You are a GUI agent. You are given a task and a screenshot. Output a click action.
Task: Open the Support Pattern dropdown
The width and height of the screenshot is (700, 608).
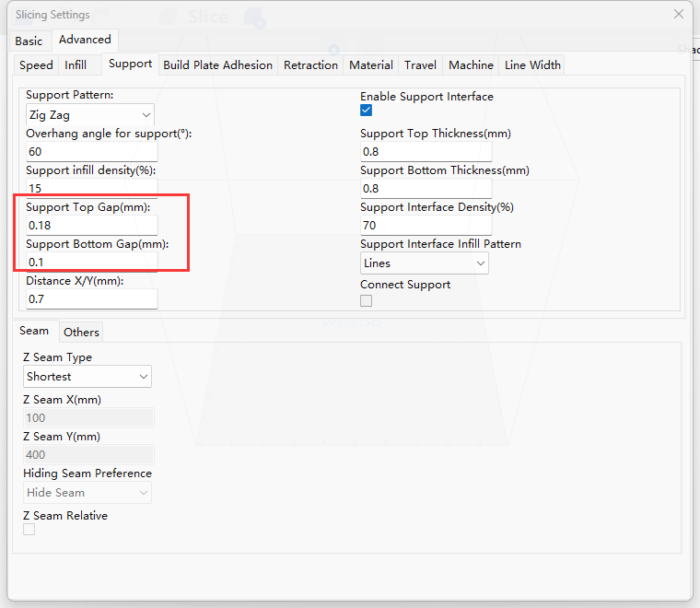tap(90, 115)
